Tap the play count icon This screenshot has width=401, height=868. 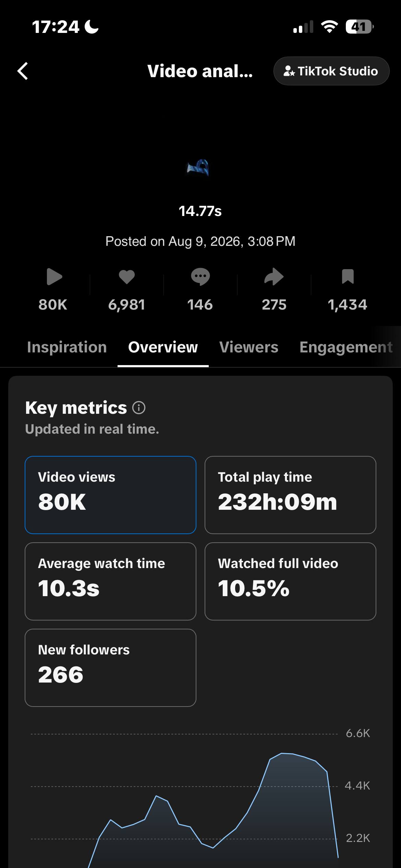[x=54, y=277]
